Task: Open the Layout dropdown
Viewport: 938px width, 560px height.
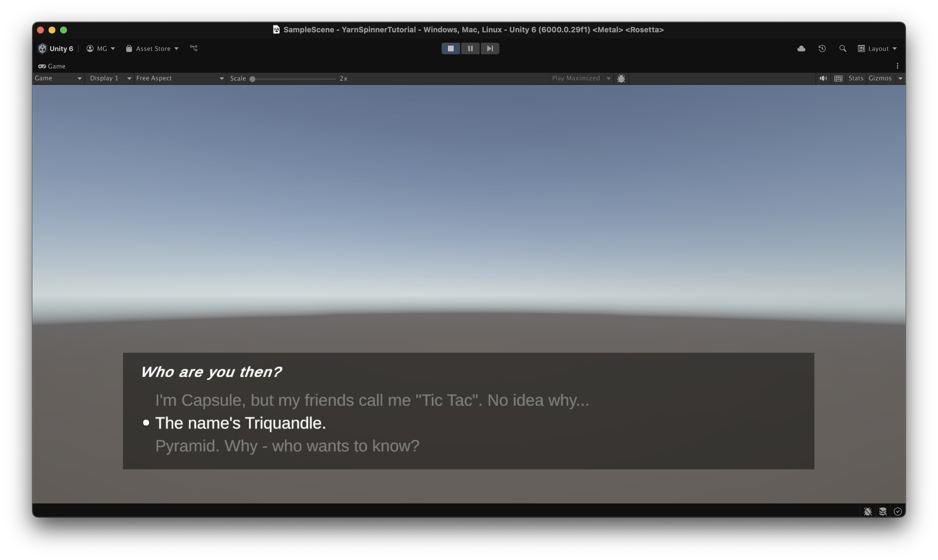Action: point(877,48)
